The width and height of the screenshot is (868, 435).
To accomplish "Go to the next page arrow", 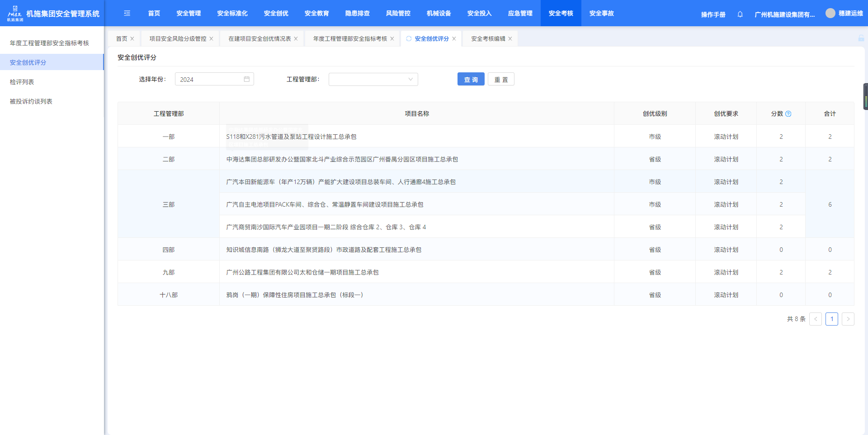I will coord(848,319).
